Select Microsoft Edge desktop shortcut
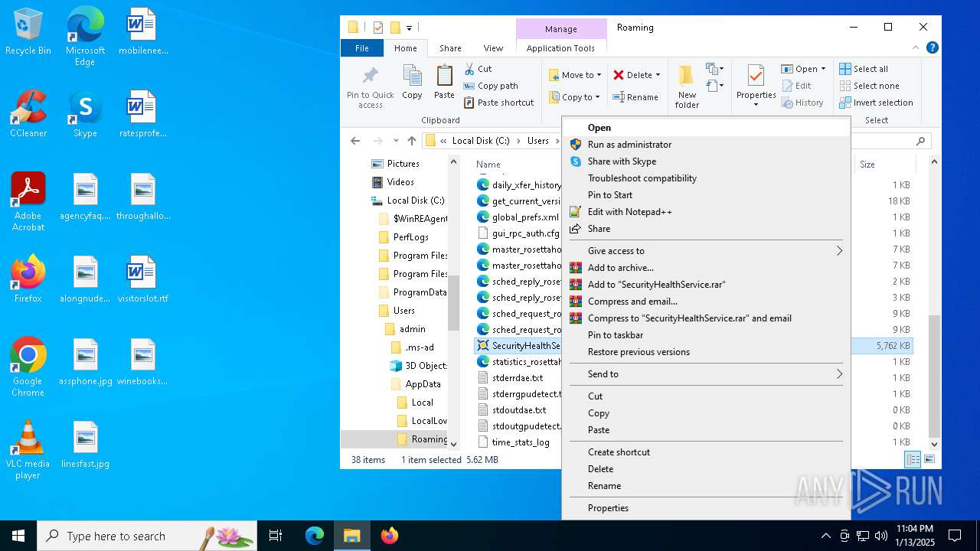 tap(85, 37)
